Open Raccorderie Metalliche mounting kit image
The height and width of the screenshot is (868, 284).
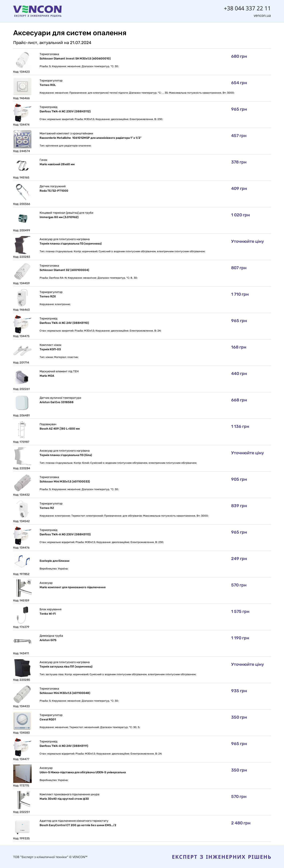pos(22,139)
